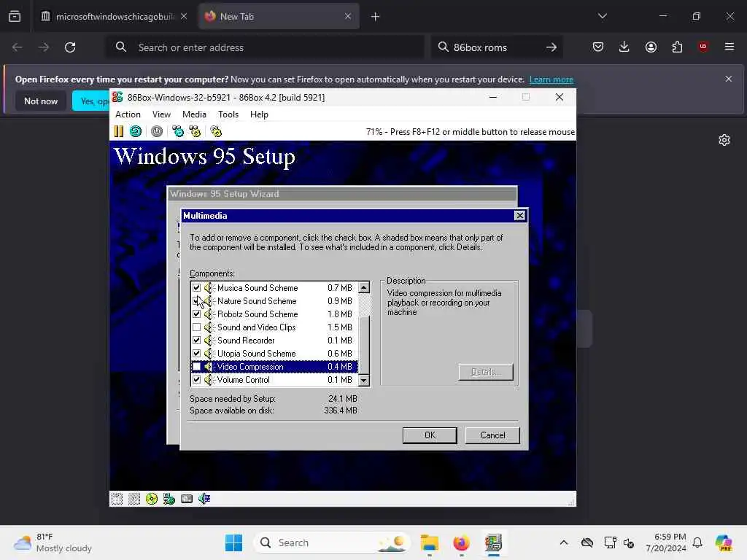Close the microsoftwindowschicagobuild tab

point(184,16)
